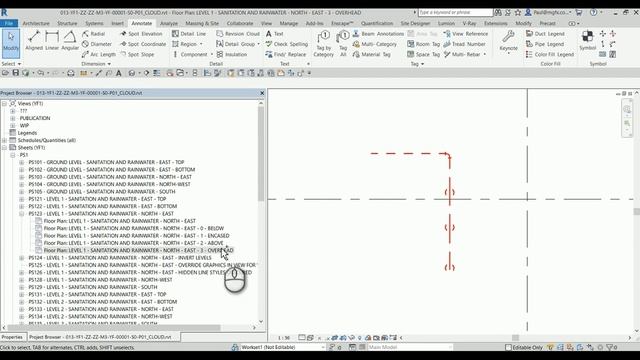This screenshot has height=360, width=640.
Task: Add Insulation detail
Action: tap(232, 54)
